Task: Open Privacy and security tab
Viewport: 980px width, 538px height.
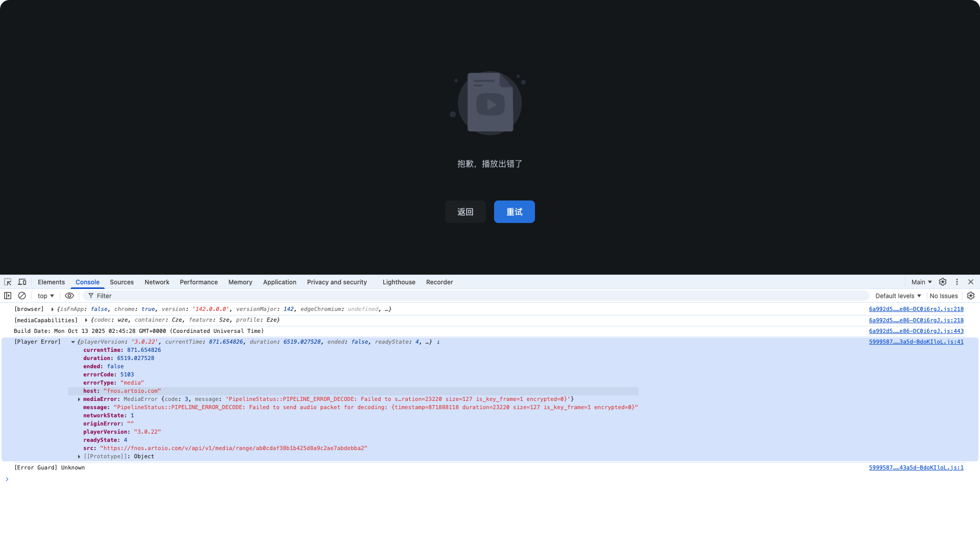Action: pyautogui.click(x=337, y=282)
